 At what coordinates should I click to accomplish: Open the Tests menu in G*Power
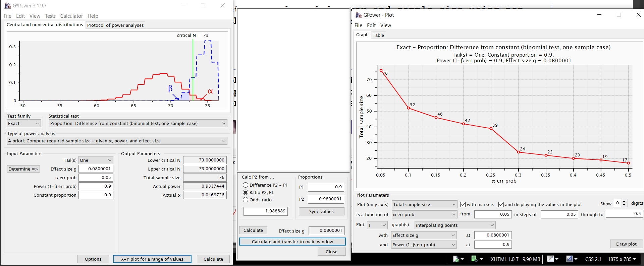pos(50,16)
